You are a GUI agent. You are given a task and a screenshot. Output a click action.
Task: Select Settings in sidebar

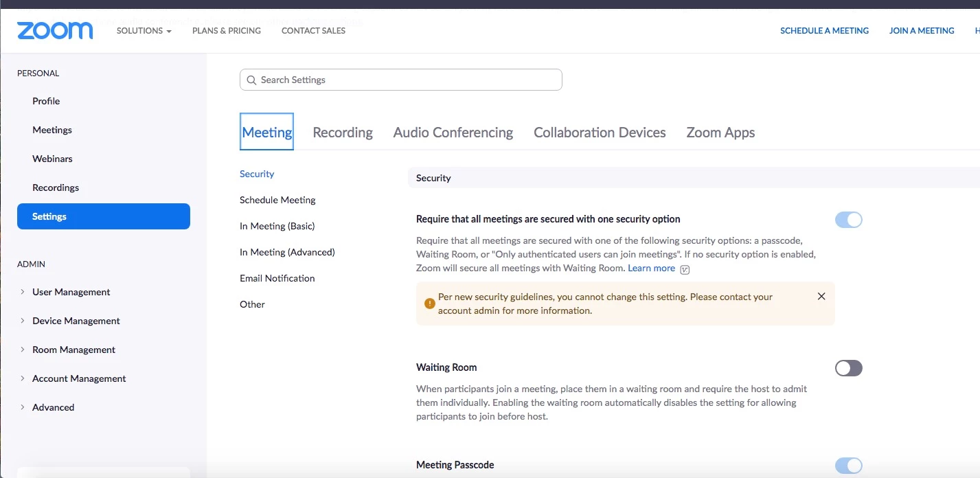104,216
